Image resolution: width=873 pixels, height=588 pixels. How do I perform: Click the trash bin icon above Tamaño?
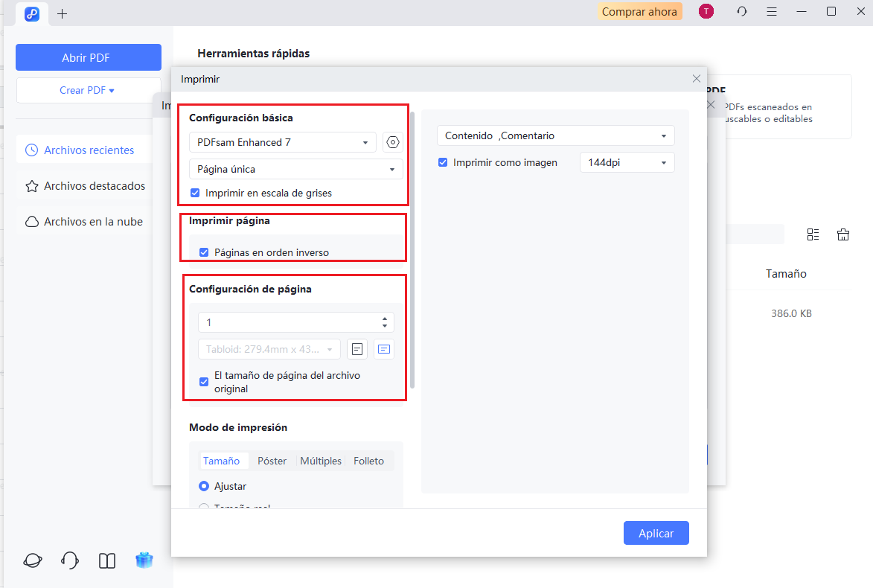pyautogui.click(x=843, y=234)
